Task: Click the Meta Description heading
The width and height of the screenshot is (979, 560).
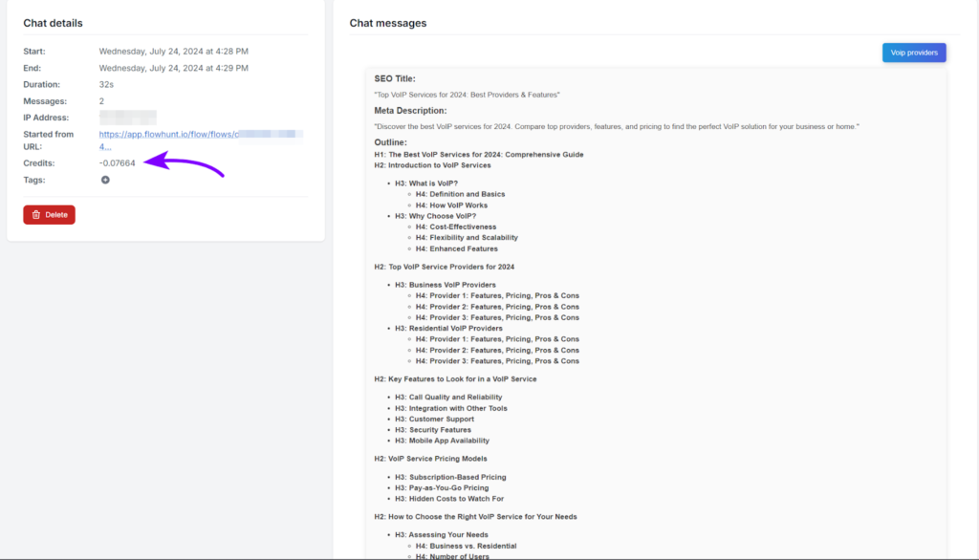Action: 410,111
